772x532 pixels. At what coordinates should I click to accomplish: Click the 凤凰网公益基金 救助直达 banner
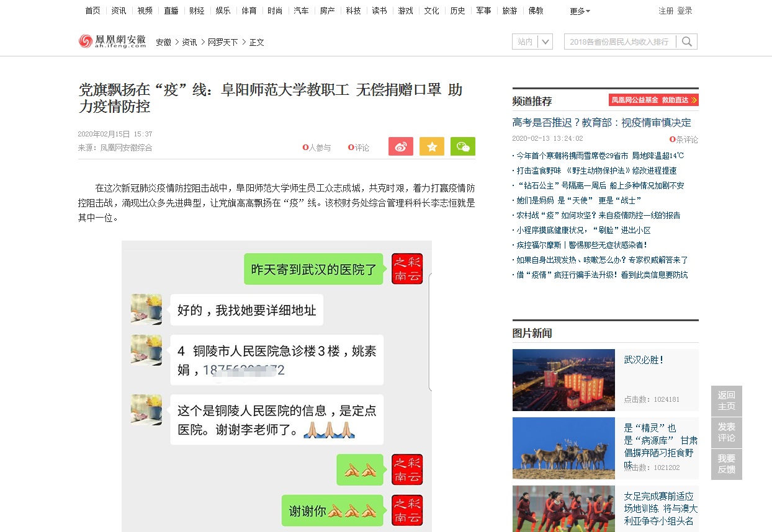[x=653, y=100]
